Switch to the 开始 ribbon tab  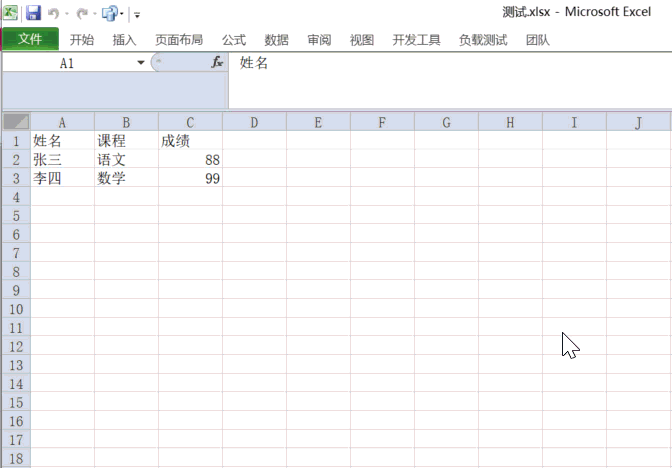point(82,40)
